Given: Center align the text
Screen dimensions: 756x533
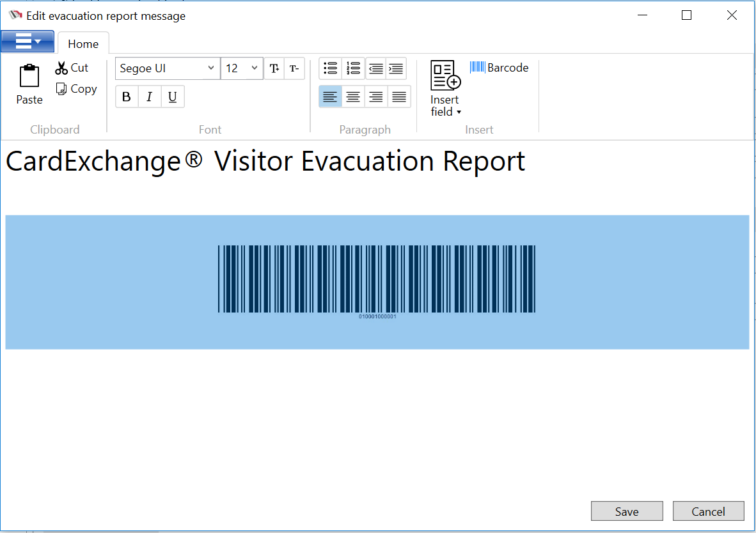Looking at the screenshot, I should pyautogui.click(x=353, y=97).
